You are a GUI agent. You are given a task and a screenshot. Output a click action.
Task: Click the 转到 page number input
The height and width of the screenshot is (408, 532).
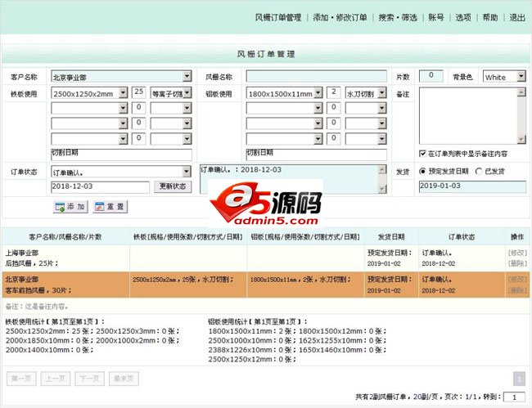tap(514, 397)
